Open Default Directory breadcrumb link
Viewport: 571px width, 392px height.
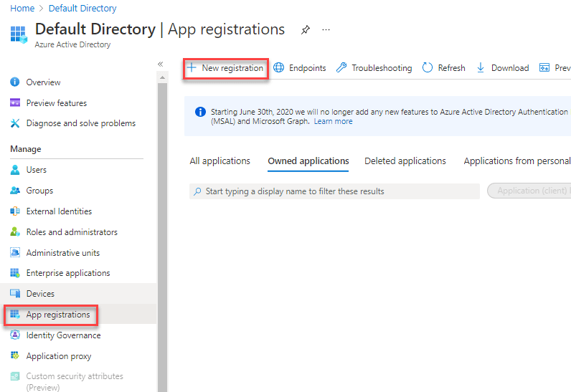82,9
